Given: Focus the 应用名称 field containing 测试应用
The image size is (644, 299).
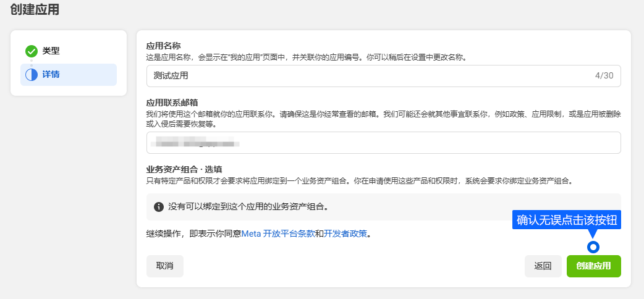Looking at the screenshot, I should pos(365,76).
